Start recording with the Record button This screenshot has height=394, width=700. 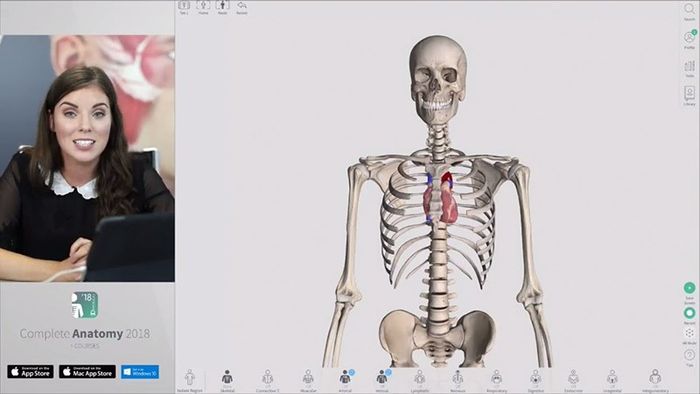[689, 313]
